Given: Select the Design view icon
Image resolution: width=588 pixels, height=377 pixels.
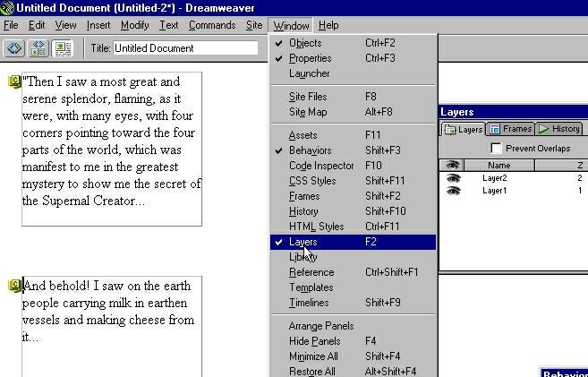Looking at the screenshot, I should (63, 48).
